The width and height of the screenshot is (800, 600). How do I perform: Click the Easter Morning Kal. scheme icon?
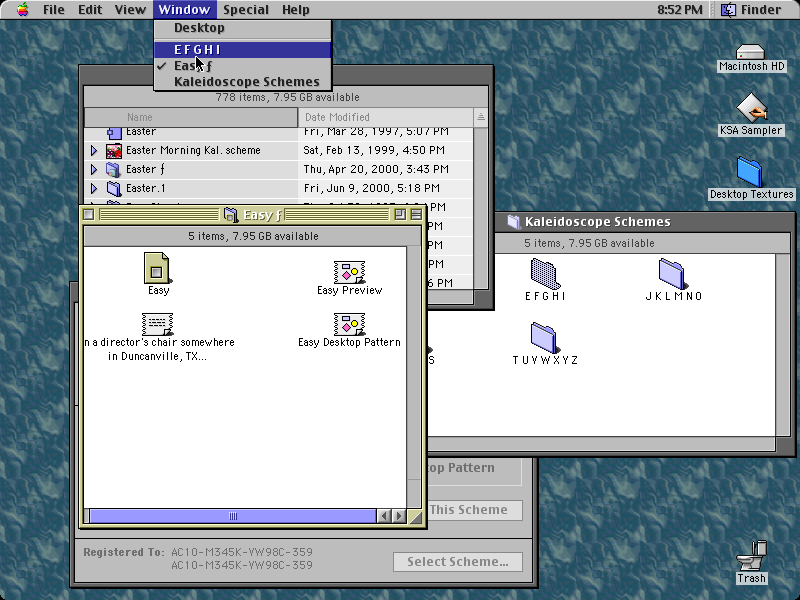click(x=114, y=151)
